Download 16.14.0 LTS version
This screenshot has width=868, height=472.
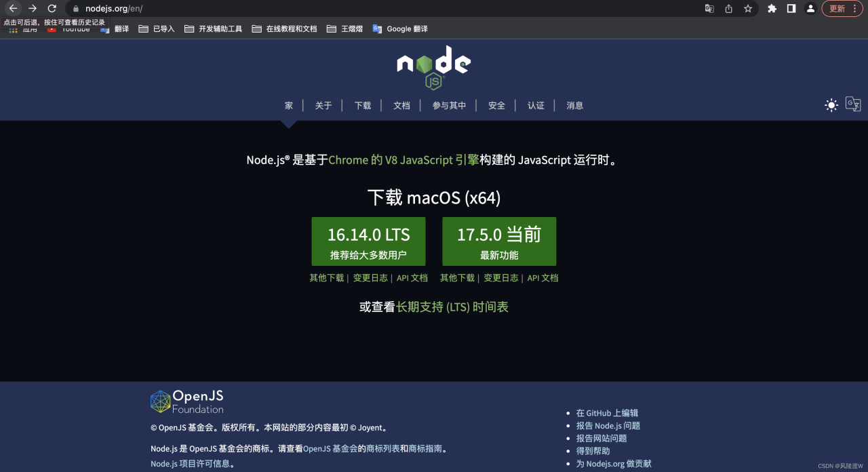click(368, 241)
